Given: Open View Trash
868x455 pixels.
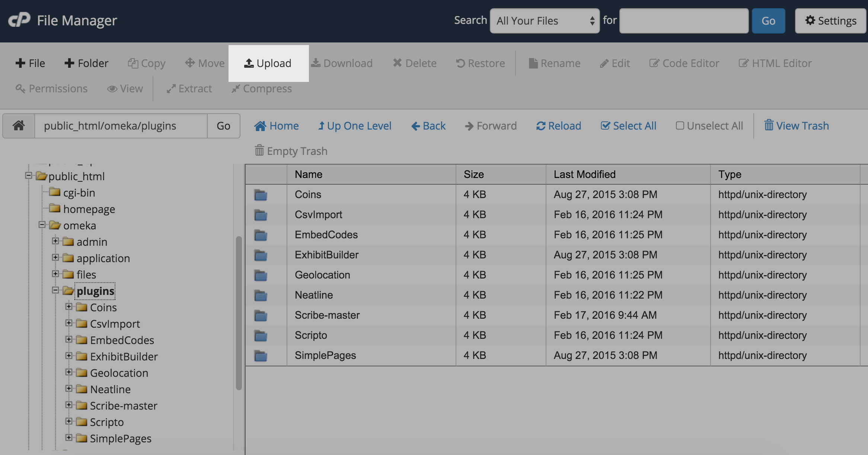Looking at the screenshot, I should pos(797,126).
